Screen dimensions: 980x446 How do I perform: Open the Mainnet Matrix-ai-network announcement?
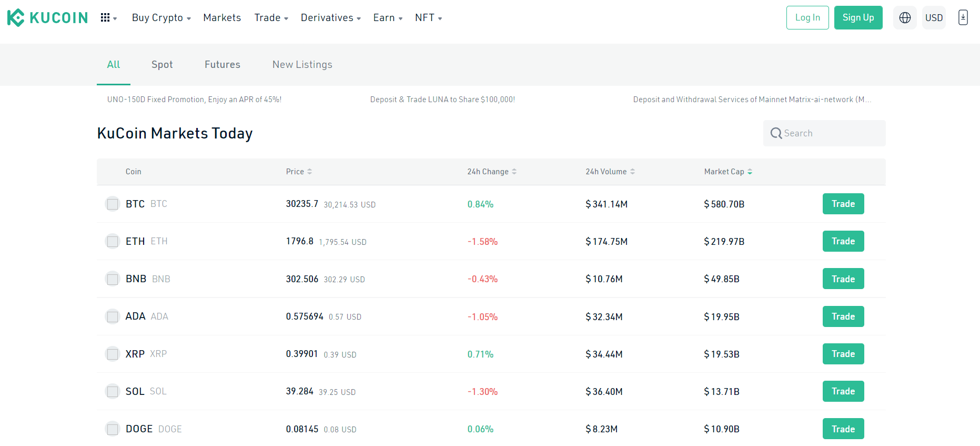coord(752,100)
